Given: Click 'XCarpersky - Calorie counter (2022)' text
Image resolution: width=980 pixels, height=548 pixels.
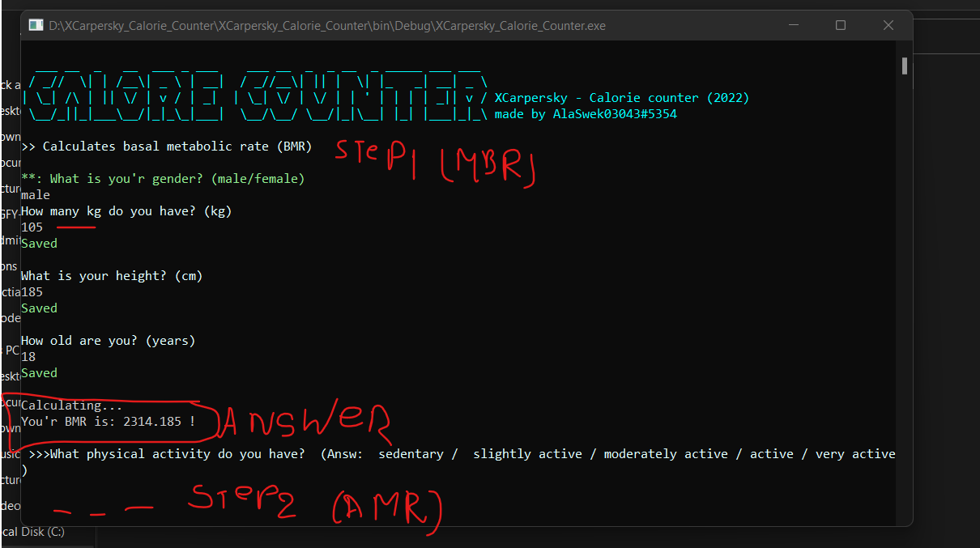Looking at the screenshot, I should coord(622,98).
